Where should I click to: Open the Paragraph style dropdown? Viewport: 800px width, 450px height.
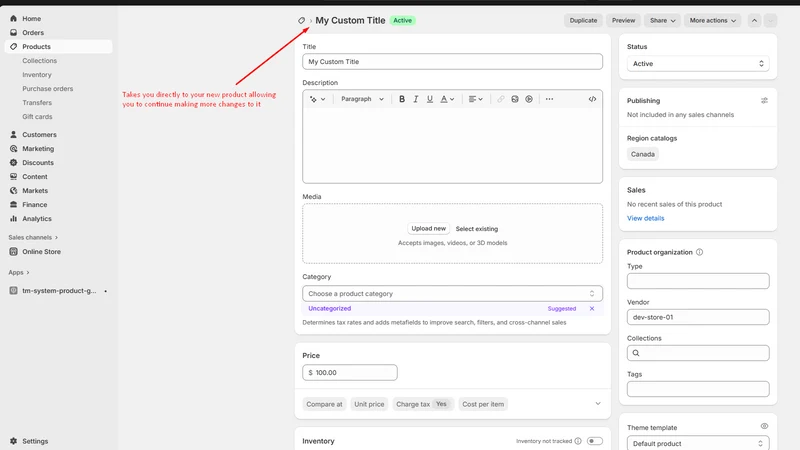pos(362,99)
